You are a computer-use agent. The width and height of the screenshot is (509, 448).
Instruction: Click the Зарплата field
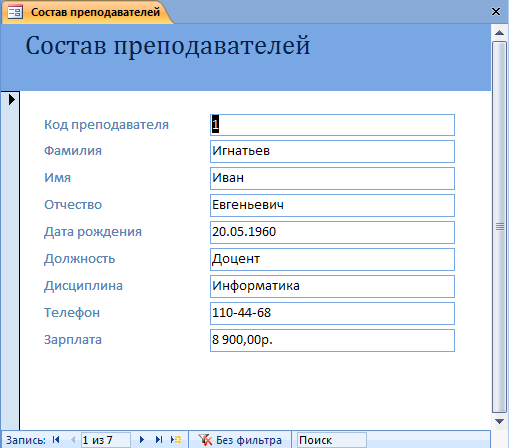tap(332, 340)
